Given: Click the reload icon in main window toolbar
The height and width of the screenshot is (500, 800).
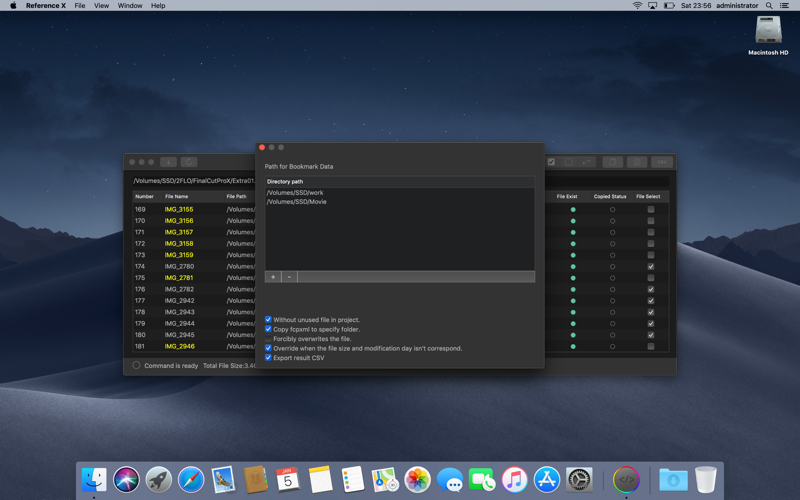Looking at the screenshot, I should click(x=188, y=162).
